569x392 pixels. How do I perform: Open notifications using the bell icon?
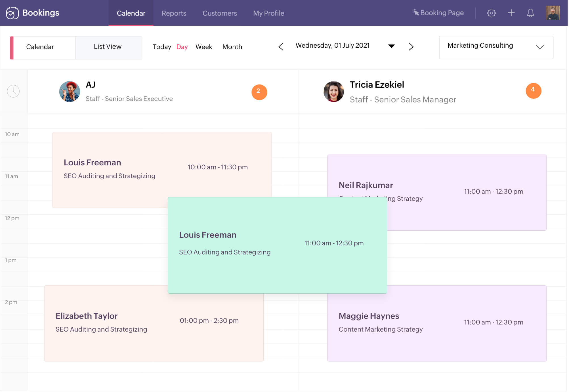click(530, 13)
